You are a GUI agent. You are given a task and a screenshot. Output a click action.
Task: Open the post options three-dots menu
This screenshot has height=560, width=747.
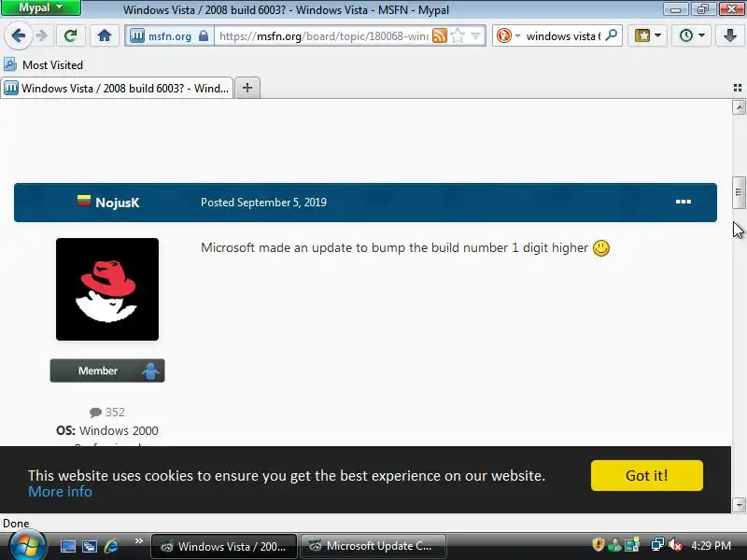684,202
